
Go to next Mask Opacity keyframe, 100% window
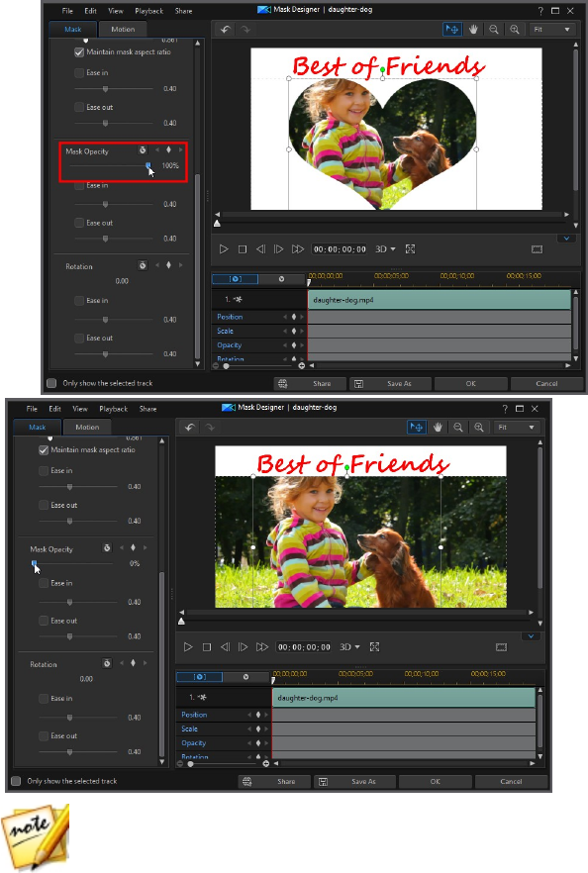coord(180,149)
